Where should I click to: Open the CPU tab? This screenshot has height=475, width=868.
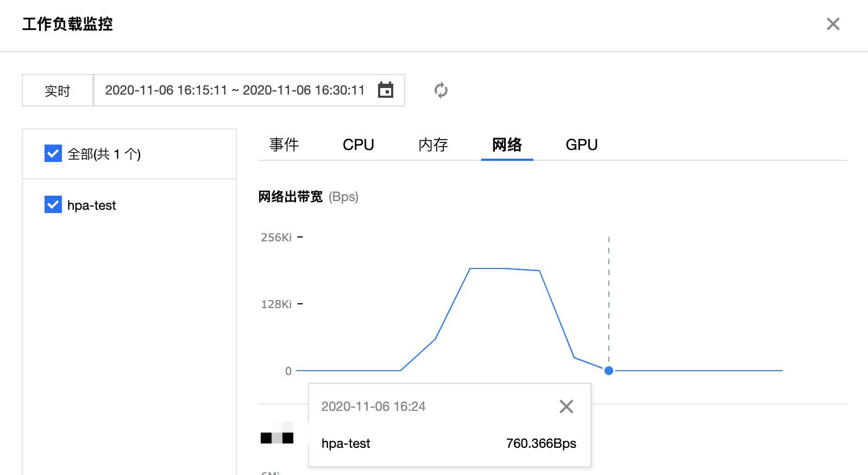(358, 145)
